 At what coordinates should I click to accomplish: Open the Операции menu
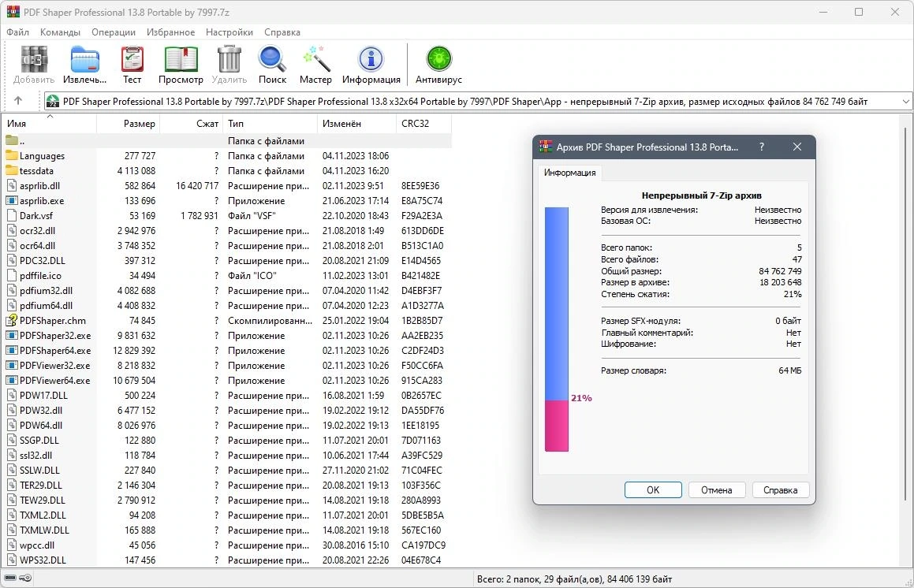pos(114,32)
